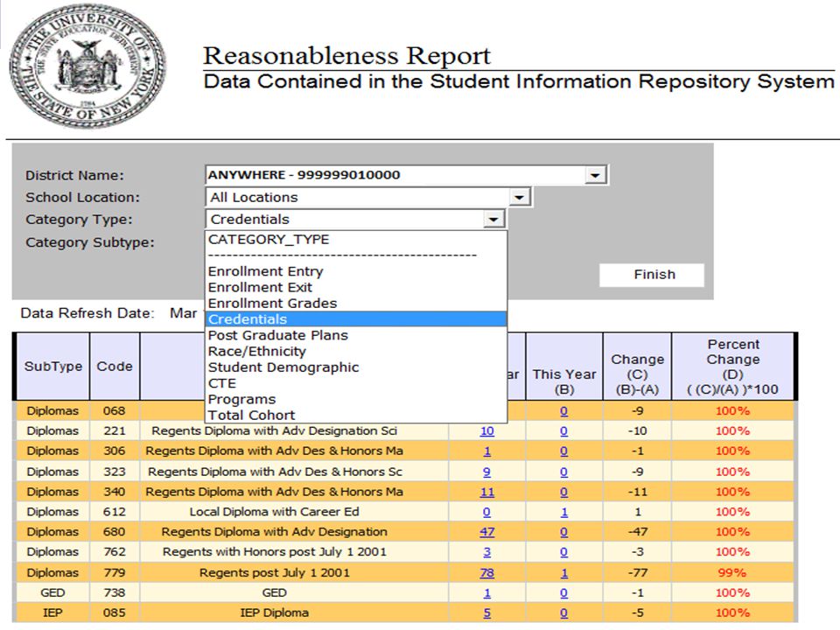
Task: Open last year value 11 for code 340
Action: coord(487,492)
